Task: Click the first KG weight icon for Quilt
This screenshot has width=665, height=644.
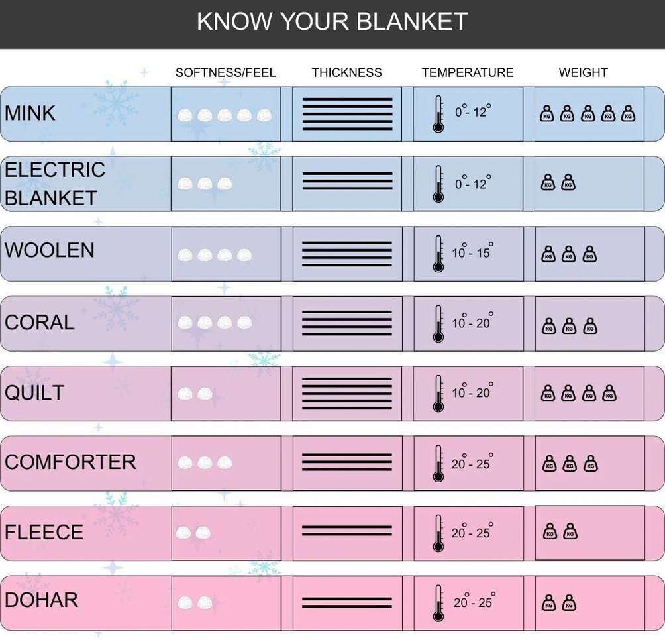Action: click(548, 394)
